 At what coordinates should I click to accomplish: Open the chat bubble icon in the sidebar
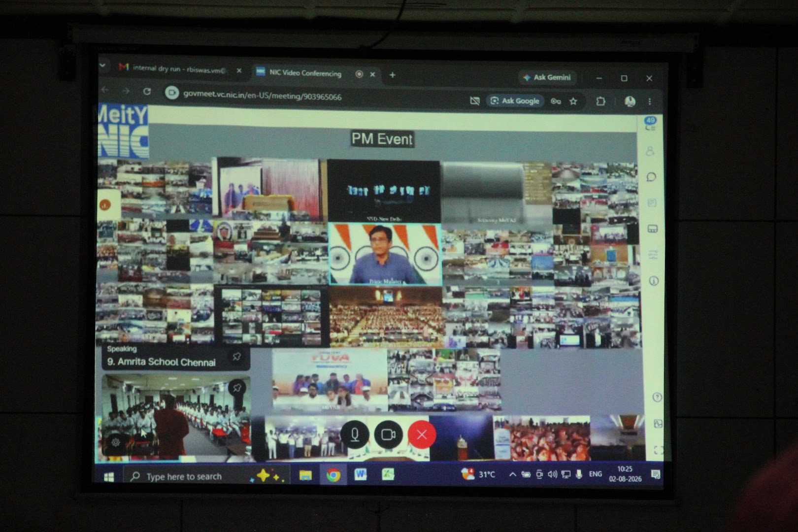tap(651, 177)
